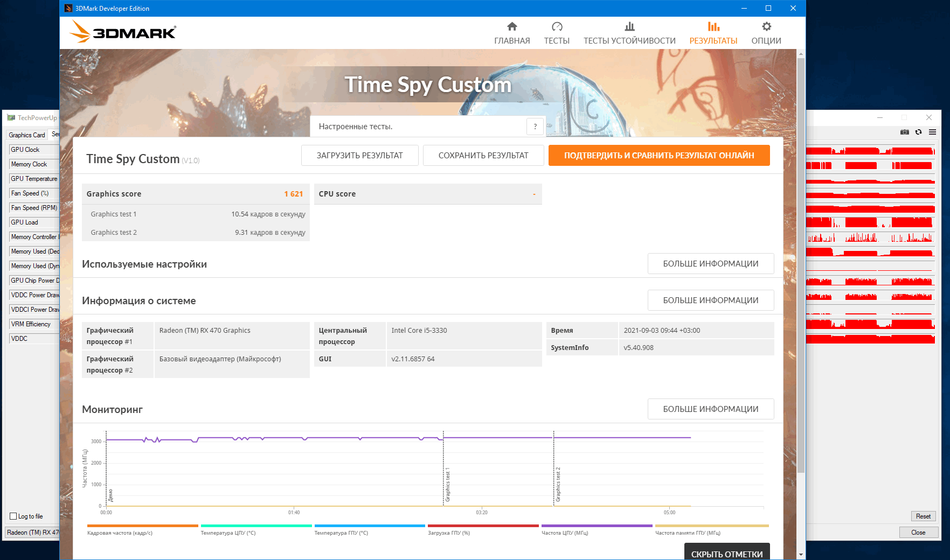Toggle the CPU frequency legend color bar
This screenshot has width=950, height=560.
click(x=597, y=526)
